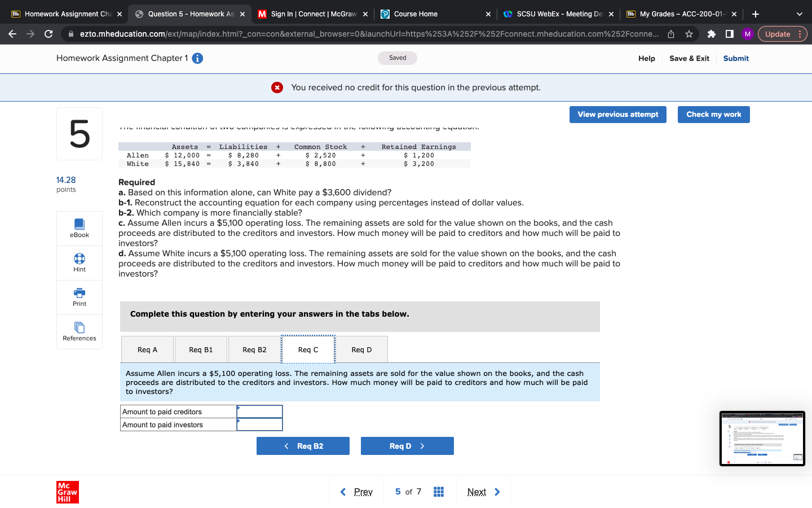
Task: Print the question
Action: (x=80, y=297)
